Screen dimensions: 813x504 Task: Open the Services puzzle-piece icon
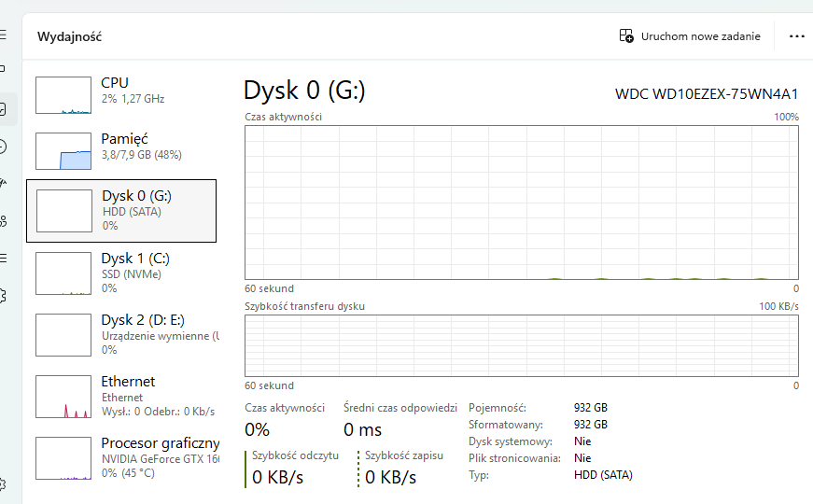(4, 295)
